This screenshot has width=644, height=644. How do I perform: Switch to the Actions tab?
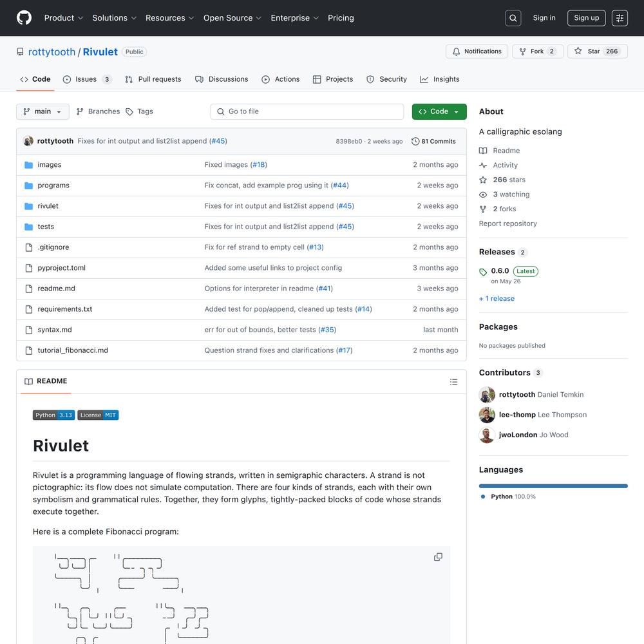(x=281, y=79)
